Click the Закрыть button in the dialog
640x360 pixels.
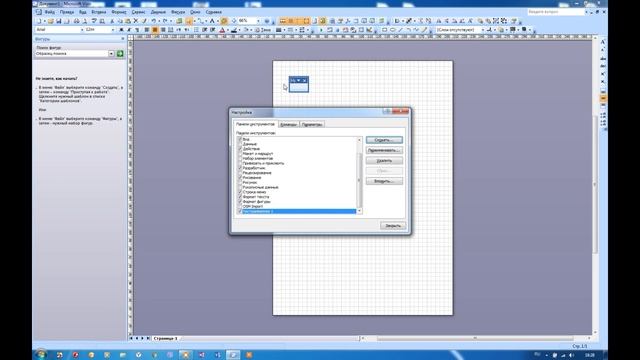[x=393, y=226]
